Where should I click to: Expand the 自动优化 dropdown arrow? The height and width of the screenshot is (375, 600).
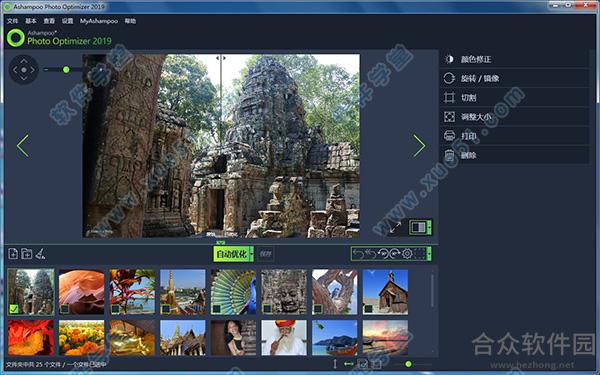tap(252, 254)
